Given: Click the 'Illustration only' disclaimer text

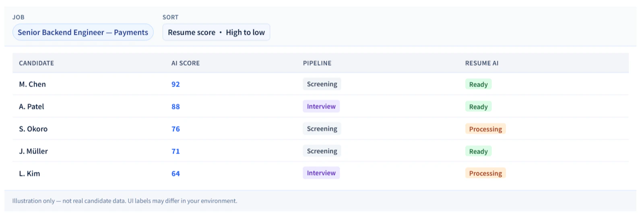Looking at the screenshot, I should tap(125, 201).
